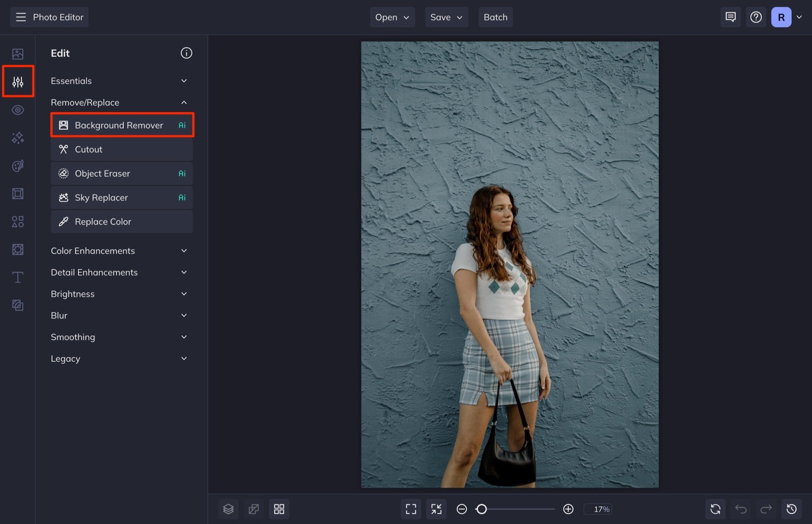Collapse the Remove/Replace section

184,102
